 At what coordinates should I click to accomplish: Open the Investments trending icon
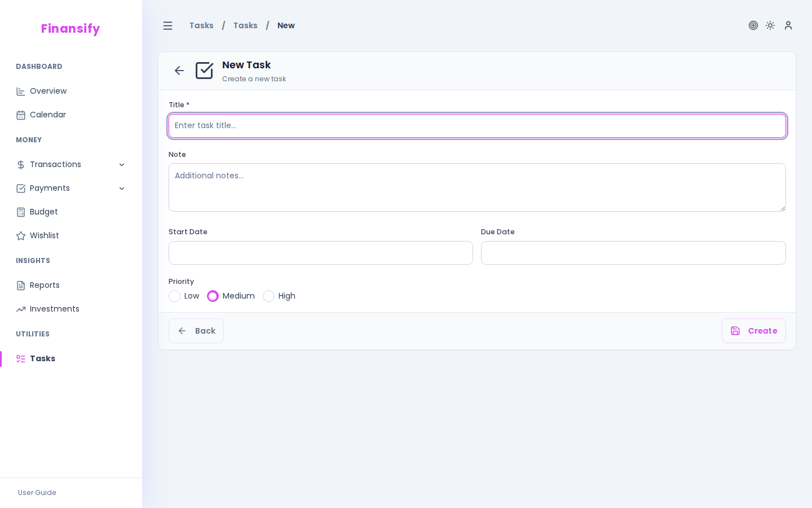coord(21,309)
